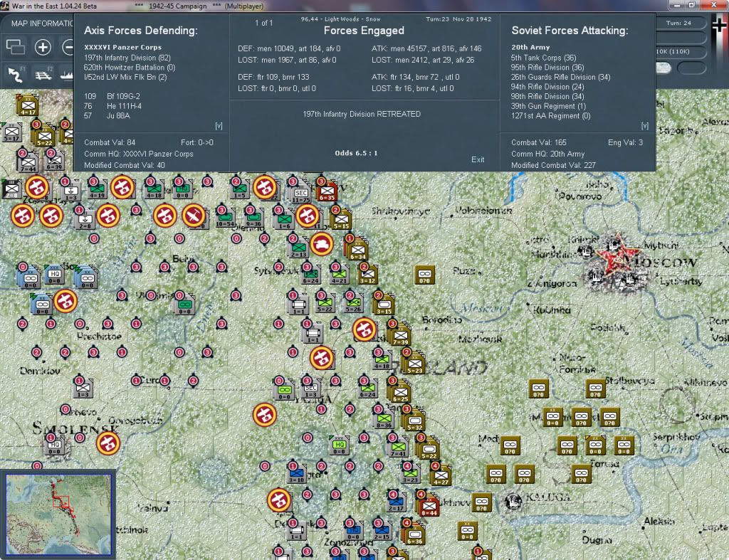Open the overlapping windows map icon
Screen dimensions: 729x560
(15, 47)
